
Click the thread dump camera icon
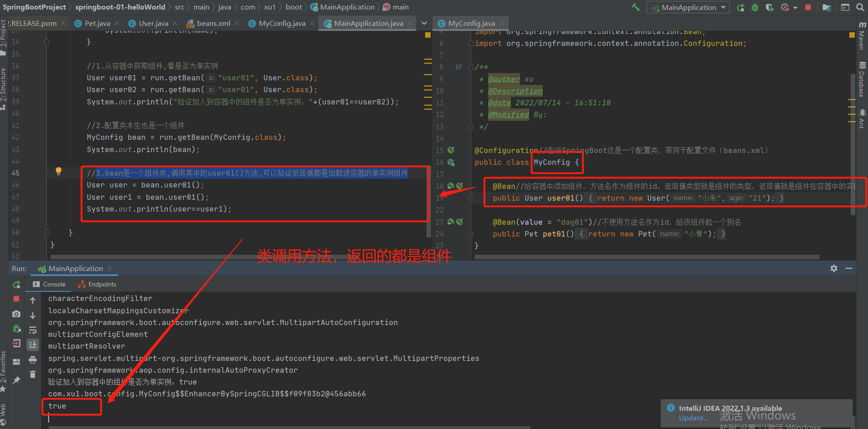16,314
